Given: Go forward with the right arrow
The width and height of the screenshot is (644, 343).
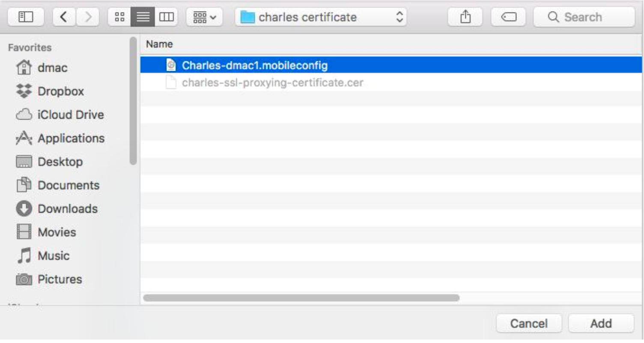Looking at the screenshot, I should click(88, 17).
